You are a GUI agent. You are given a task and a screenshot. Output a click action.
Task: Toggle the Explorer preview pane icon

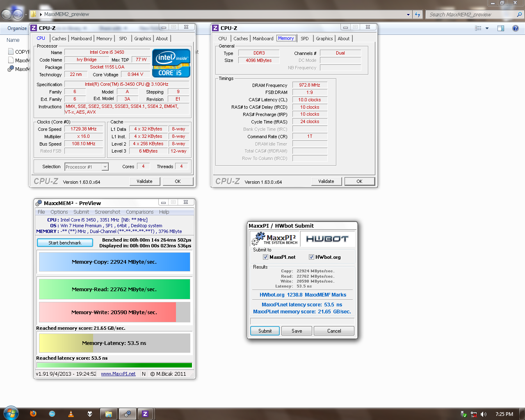pyautogui.click(x=501, y=28)
